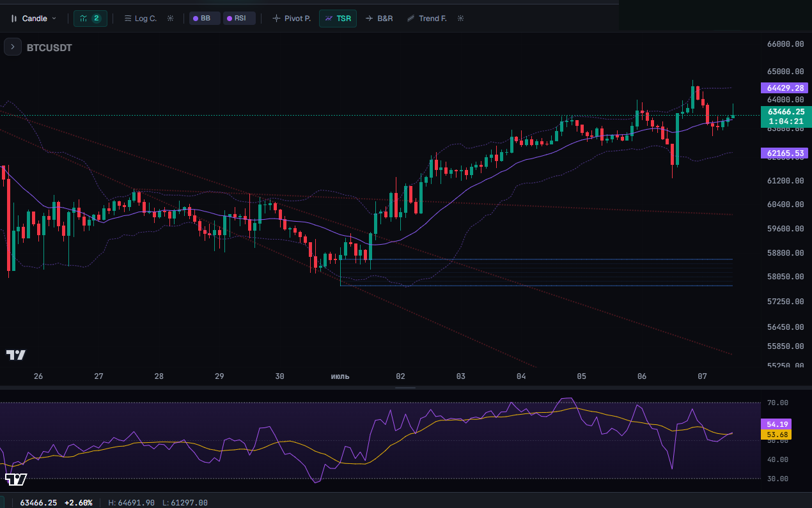Screen dimensions: 812x508
Task: Open the indicators button showing 2
Action: coord(90,19)
